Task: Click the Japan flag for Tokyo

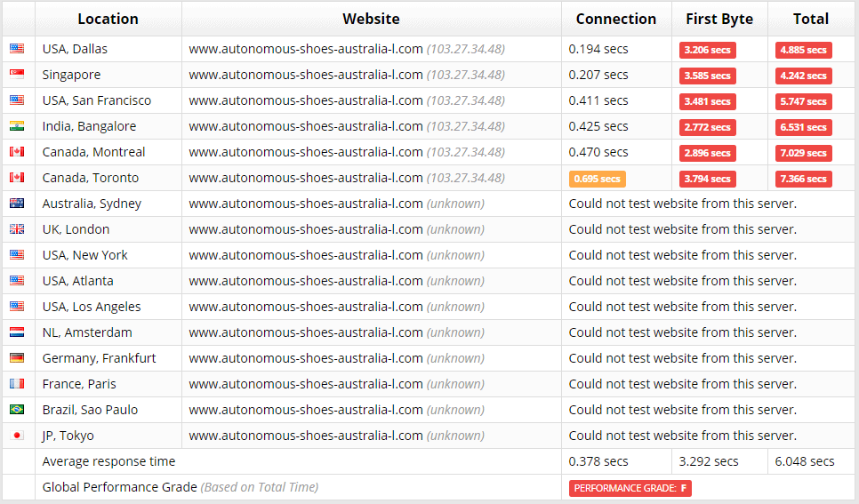Action: click(17, 435)
